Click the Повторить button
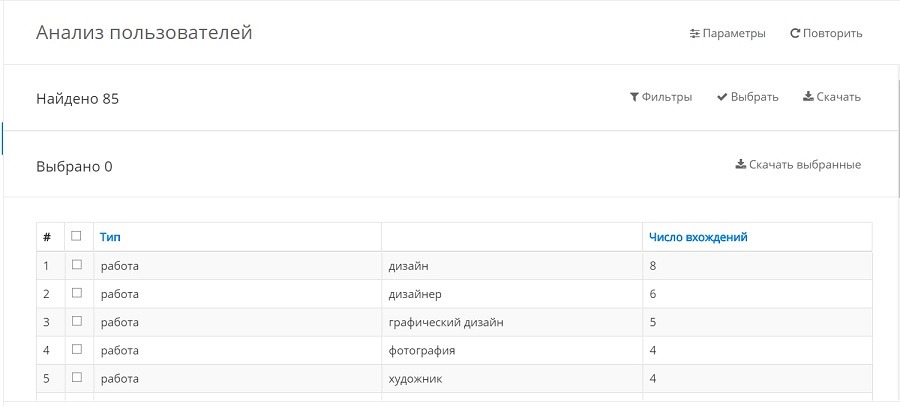This screenshot has height=406, width=900. click(827, 33)
